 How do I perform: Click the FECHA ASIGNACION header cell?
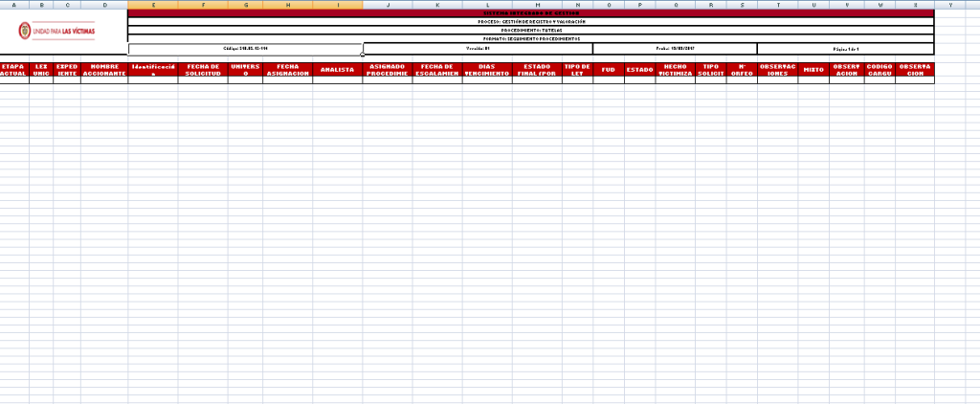point(287,70)
